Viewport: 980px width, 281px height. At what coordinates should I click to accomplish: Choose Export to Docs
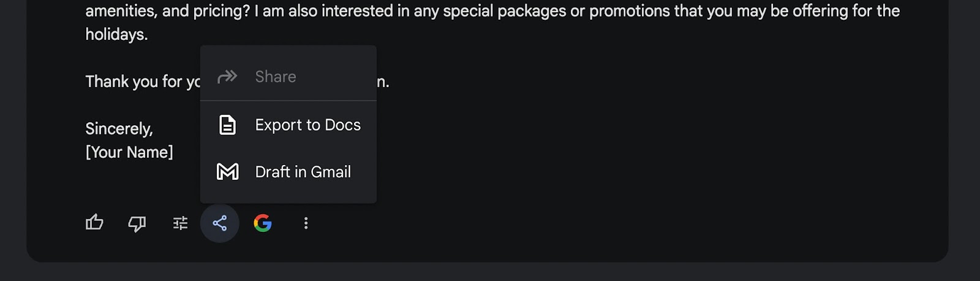pyautogui.click(x=288, y=125)
